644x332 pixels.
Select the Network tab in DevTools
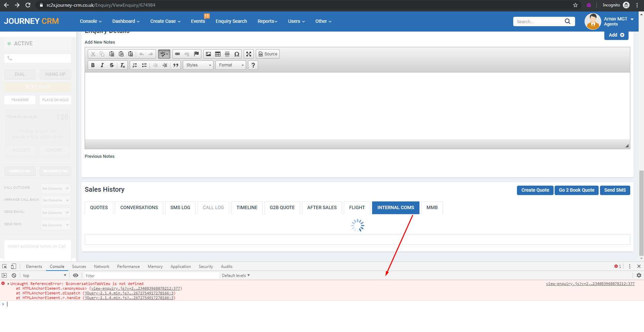[102, 267]
